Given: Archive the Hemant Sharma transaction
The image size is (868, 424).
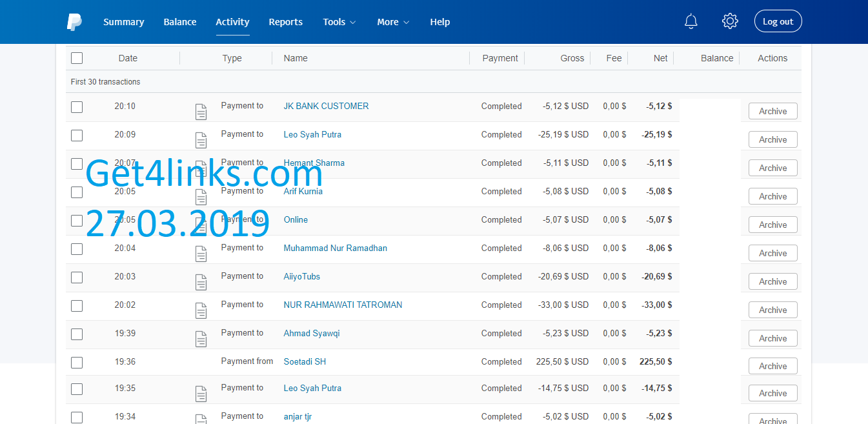Looking at the screenshot, I should coord(773,168).
